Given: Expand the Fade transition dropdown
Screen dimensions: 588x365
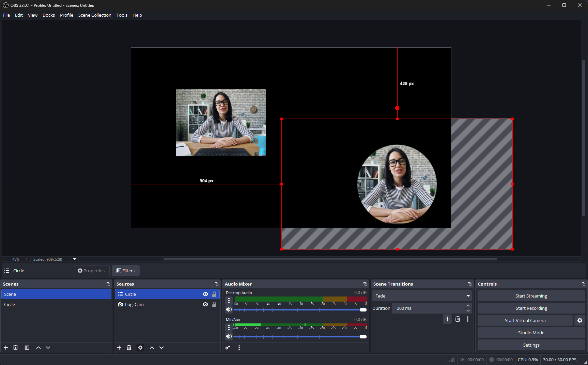Looking at the screenshot, I should point(468,296).
